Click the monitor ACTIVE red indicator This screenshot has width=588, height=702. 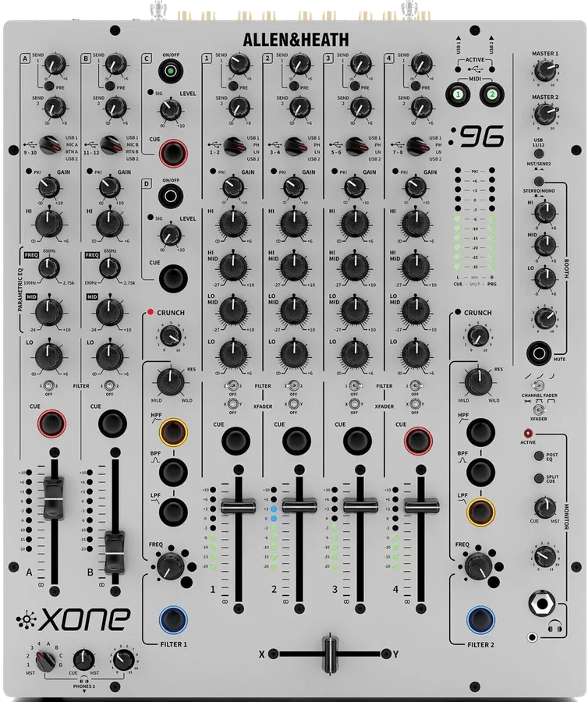(529, 434)
